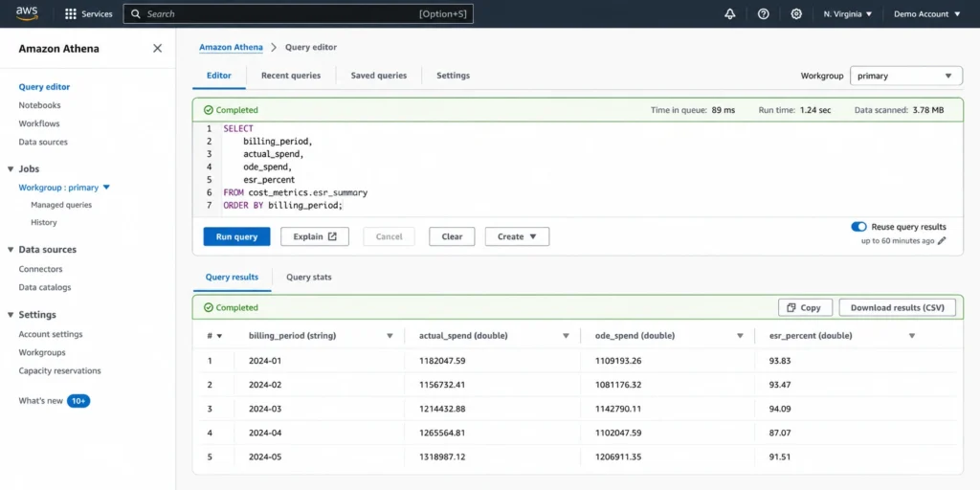Screen dimensions: 980x490
Task: Click the ode_spend value 1142790.11
Action: (619, 409)
